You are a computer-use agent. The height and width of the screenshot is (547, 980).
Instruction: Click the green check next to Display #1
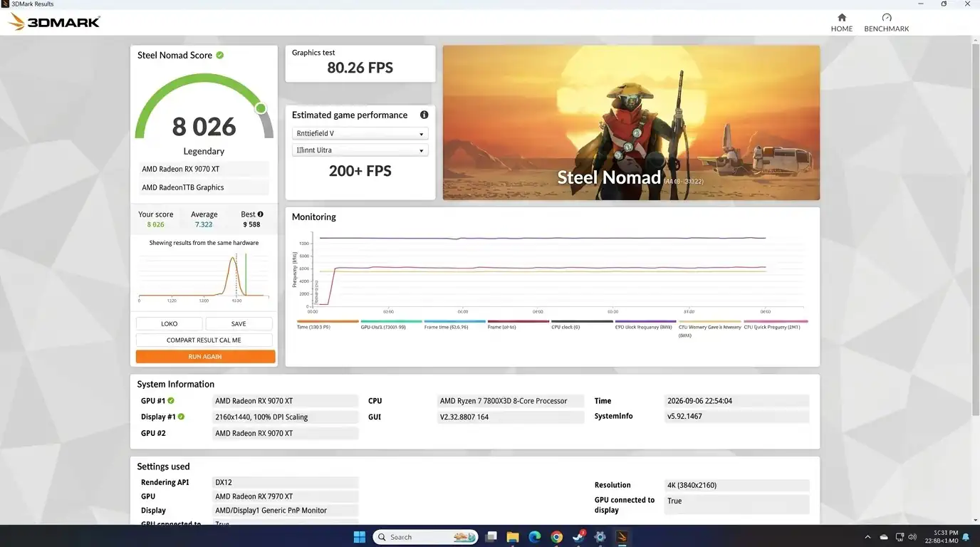coord(181,417)
